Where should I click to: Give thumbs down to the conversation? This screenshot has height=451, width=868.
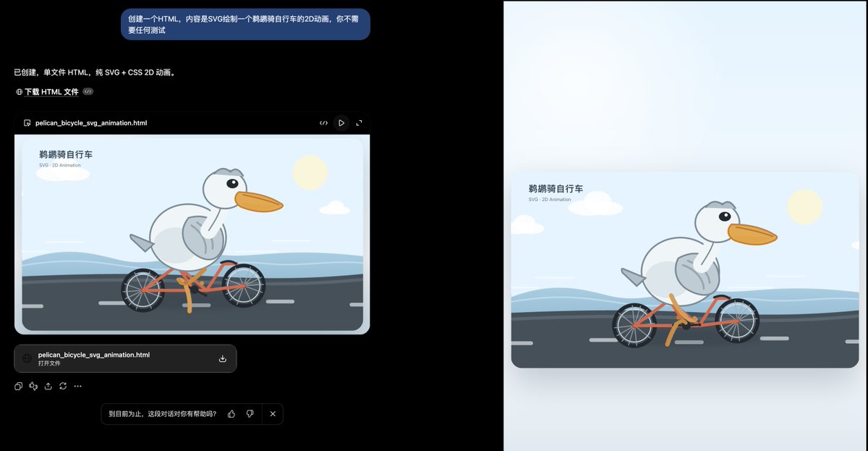coord(250,414)
